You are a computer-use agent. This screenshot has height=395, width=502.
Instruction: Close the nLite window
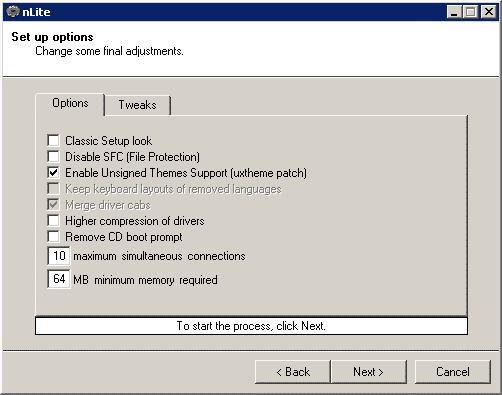click(x=489, y=12)
